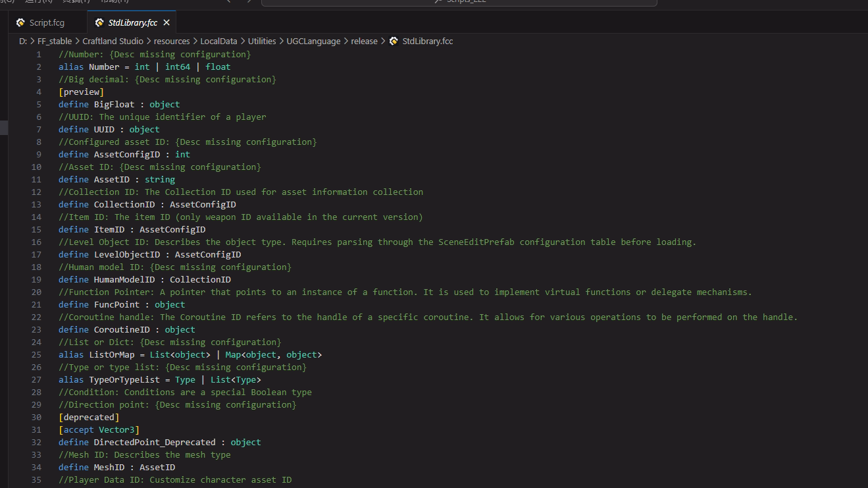The image size is (868, 488).
Task: Click the Script.fcg tab file icon
Action: 21,22
